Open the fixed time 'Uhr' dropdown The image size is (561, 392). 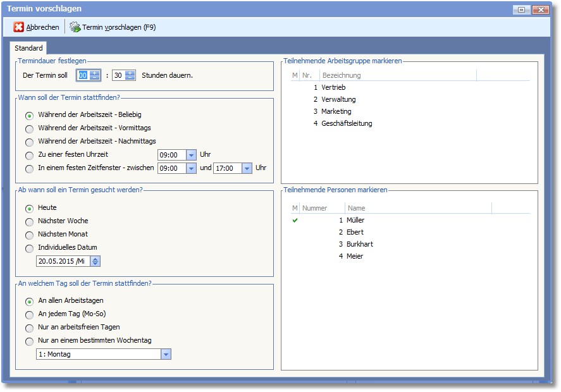point(191,155)
